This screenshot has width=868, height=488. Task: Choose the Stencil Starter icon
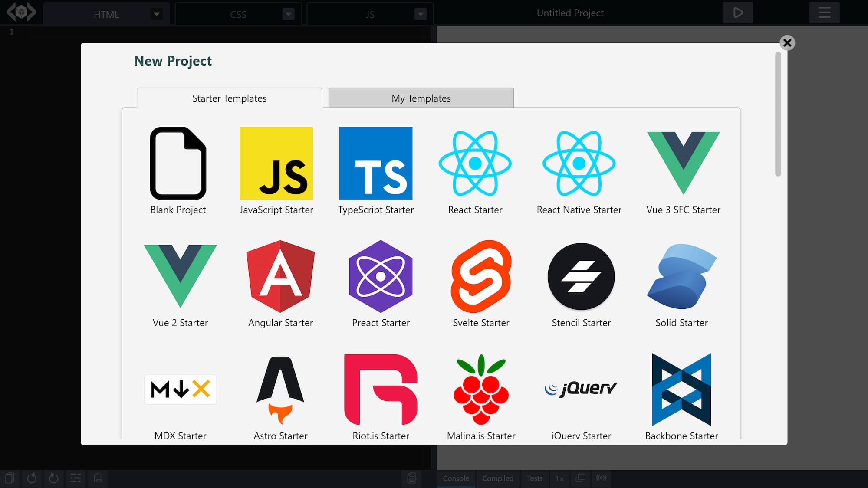click(x=581, y=276)
